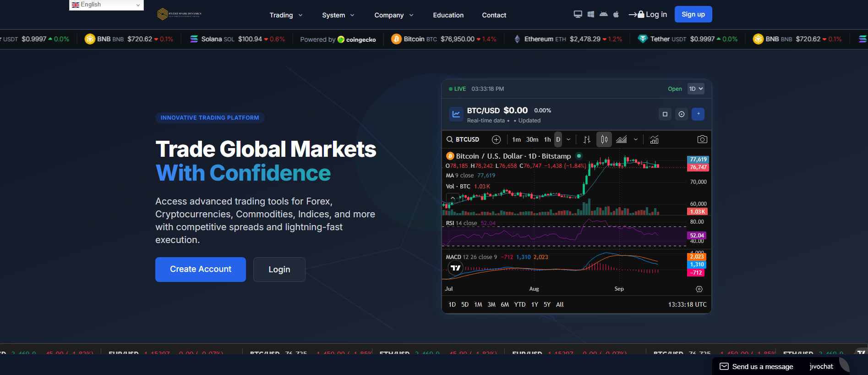Open the 1D timeframe select next to Open

[696, 89]
